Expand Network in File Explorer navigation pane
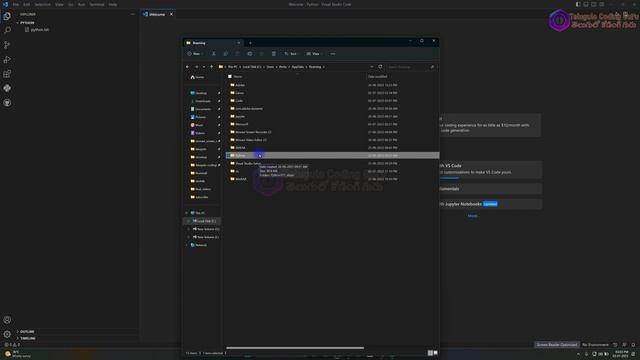 187,245
